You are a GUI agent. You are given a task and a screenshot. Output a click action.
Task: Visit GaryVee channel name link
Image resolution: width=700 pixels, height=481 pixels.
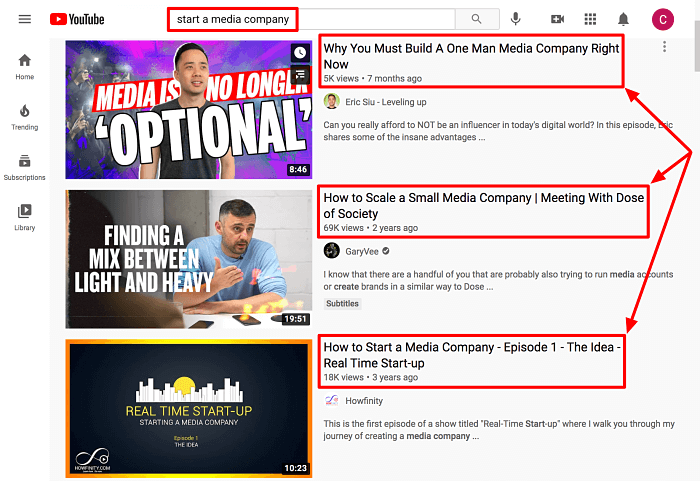pyautogui.click(x=362, y=251)
